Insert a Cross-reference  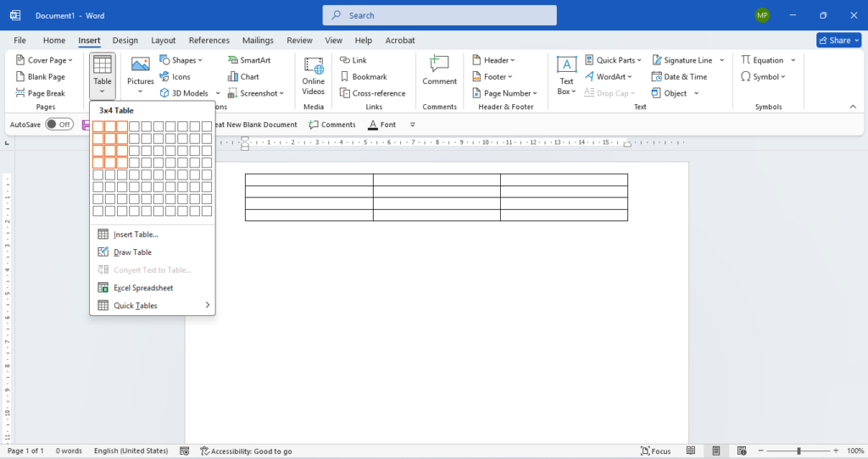tap(373, 93)
